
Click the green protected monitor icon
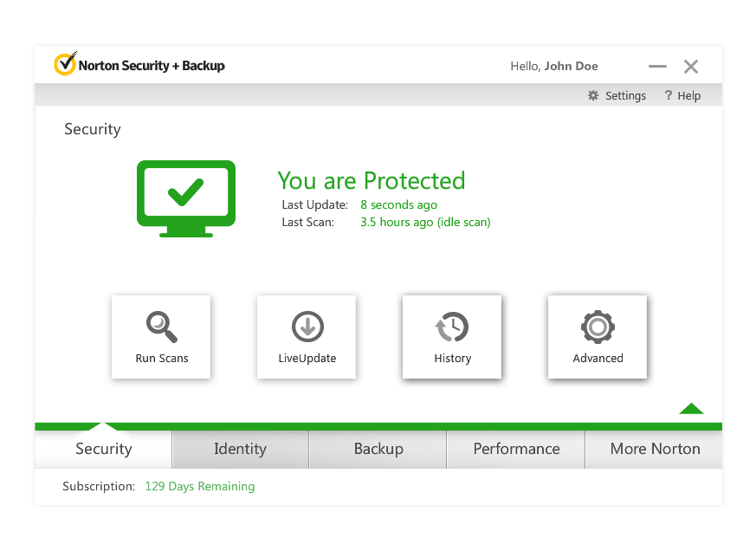point(185,198)
